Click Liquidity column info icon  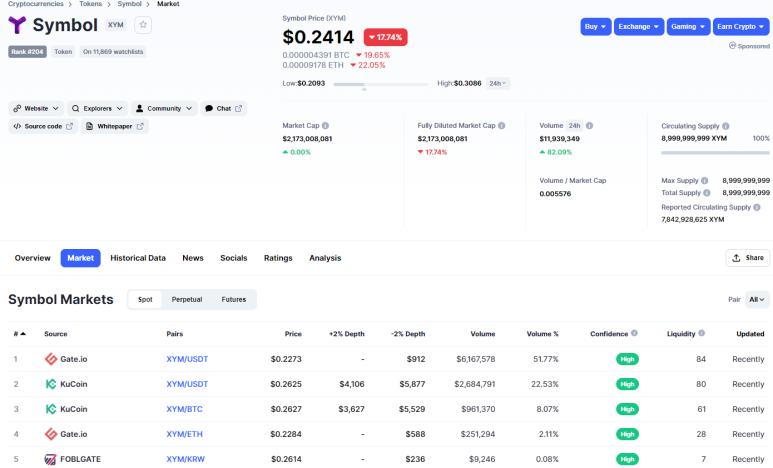pyautogui.click(x=702, y=333)
